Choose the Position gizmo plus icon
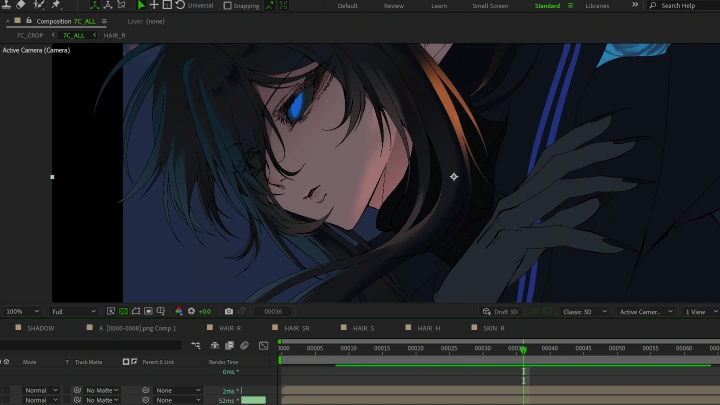Image resolution: width=720 pixels, height=405 pixels. click(154, 5)
